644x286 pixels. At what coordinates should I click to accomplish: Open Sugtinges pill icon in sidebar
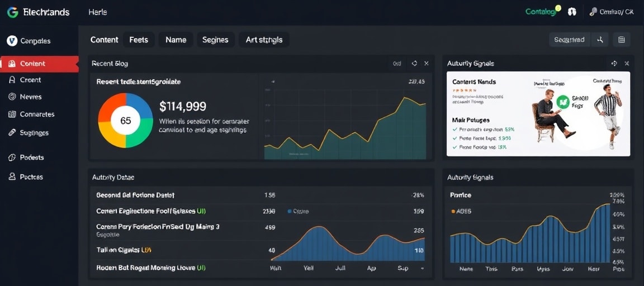12,132
